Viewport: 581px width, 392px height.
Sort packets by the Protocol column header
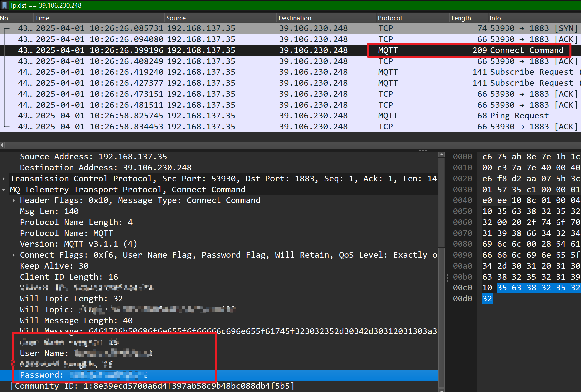pos(413,18)
